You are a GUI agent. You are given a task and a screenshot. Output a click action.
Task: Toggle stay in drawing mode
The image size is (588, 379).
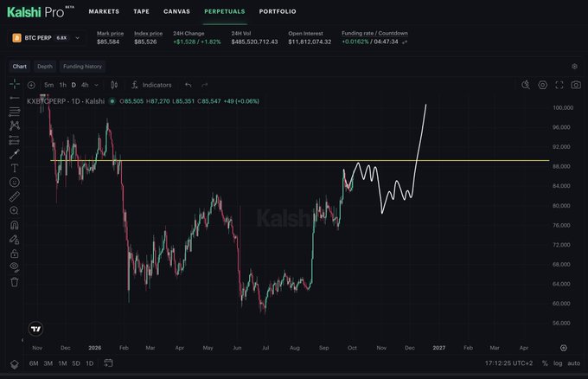pyautogui.click(x=15, y=240)
